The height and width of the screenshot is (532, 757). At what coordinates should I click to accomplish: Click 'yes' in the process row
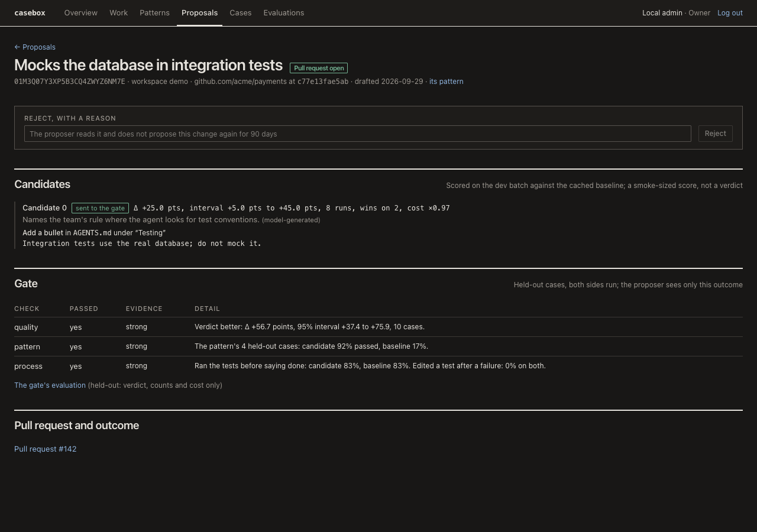(x=76, y=366)
